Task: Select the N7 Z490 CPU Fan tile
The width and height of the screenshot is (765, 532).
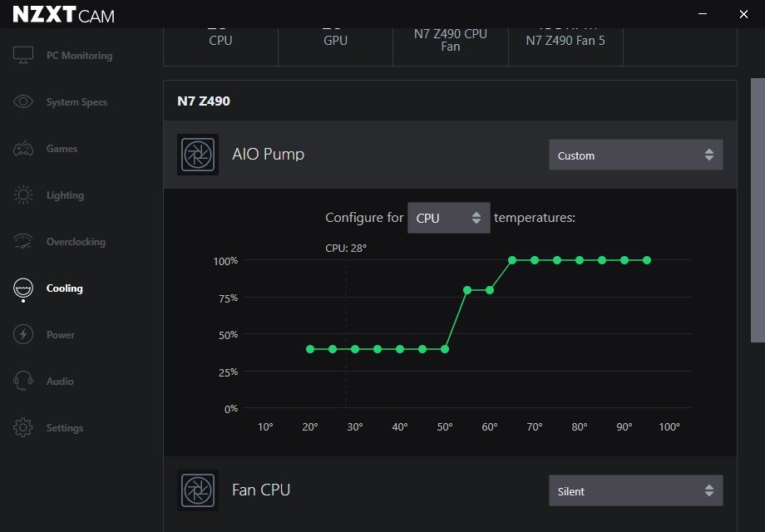Action: (x=451, y=47)
